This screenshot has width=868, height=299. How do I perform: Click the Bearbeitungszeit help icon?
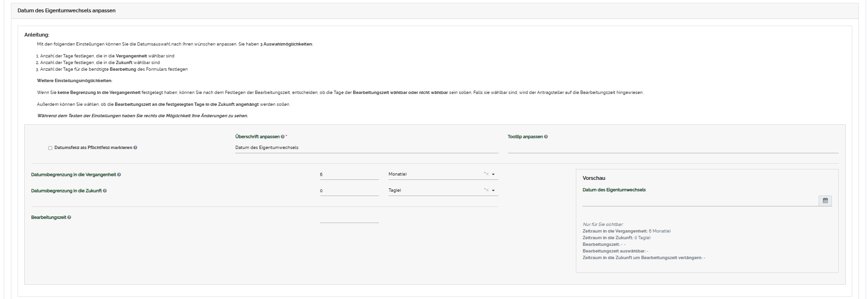click(69, 217)
